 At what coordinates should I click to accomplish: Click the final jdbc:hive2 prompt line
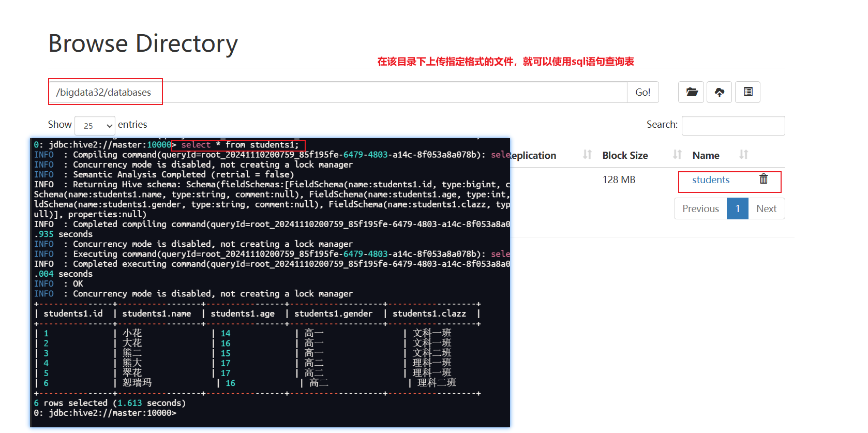tap(105, 413)
